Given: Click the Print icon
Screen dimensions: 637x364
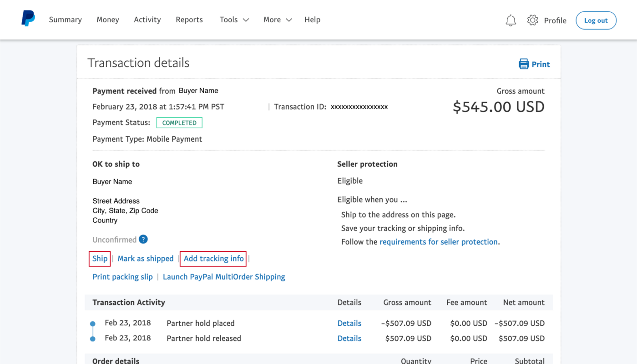Looking at the screenshot, I should click(524, 64).
